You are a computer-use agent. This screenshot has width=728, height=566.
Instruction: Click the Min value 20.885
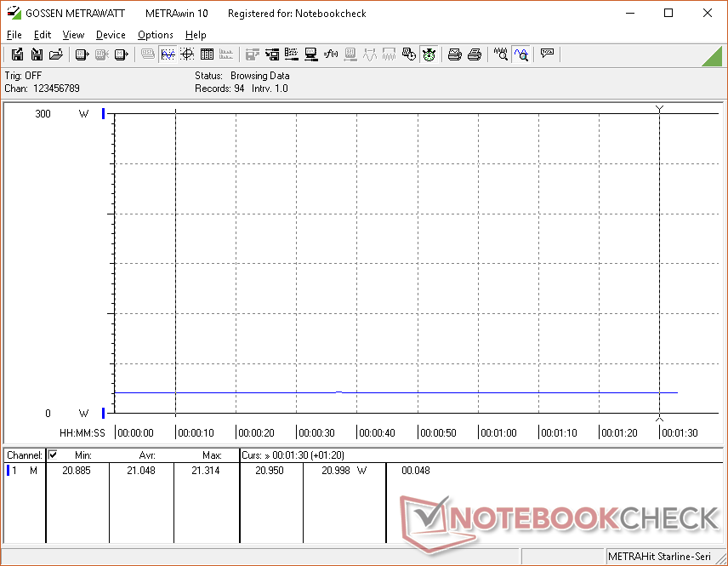coord(77,471)
